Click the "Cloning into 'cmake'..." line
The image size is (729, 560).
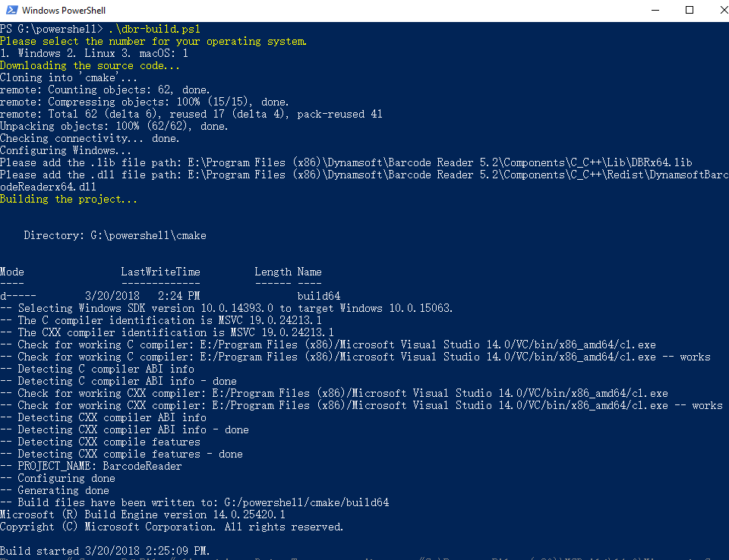click(x=69, y=77)
